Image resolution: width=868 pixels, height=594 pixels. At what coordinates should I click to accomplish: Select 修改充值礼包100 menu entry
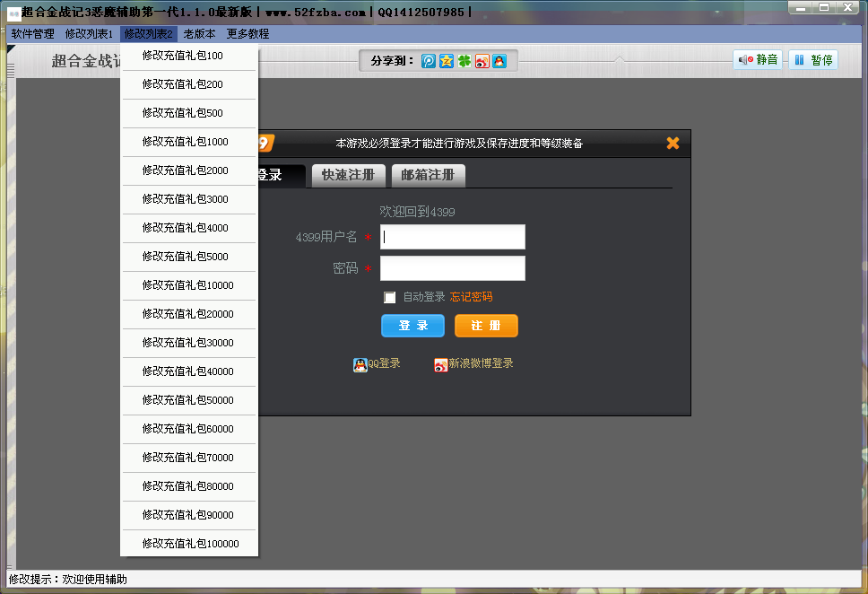point(189,56)
